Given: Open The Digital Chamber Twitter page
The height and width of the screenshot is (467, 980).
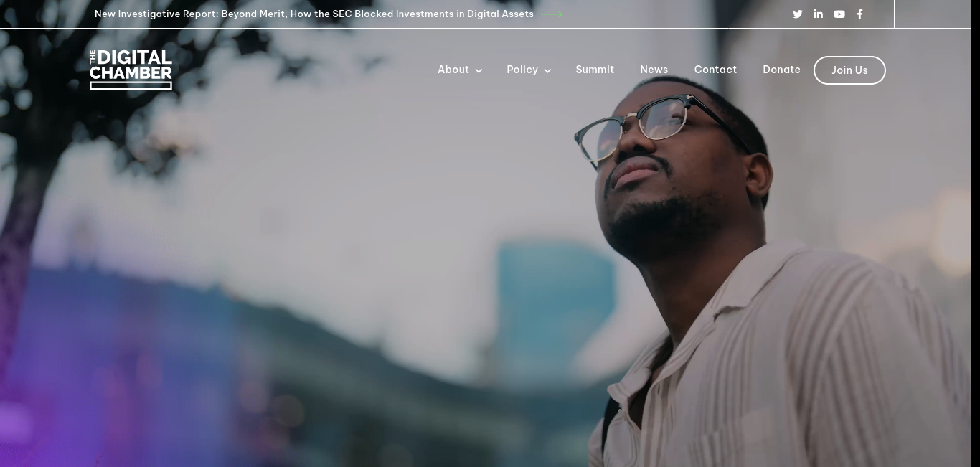Looking at the screenshot, I should coord(797,14).
